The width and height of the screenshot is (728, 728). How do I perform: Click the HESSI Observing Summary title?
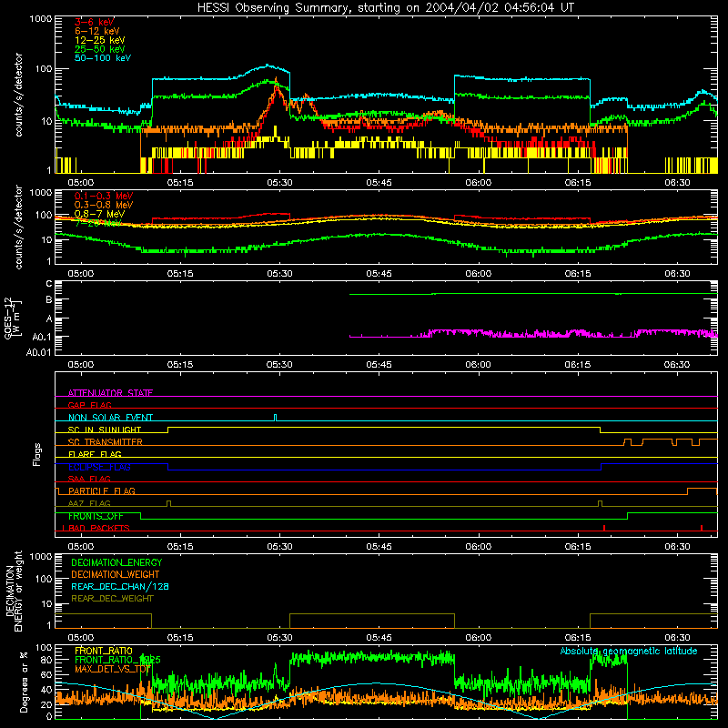(385, 7)
